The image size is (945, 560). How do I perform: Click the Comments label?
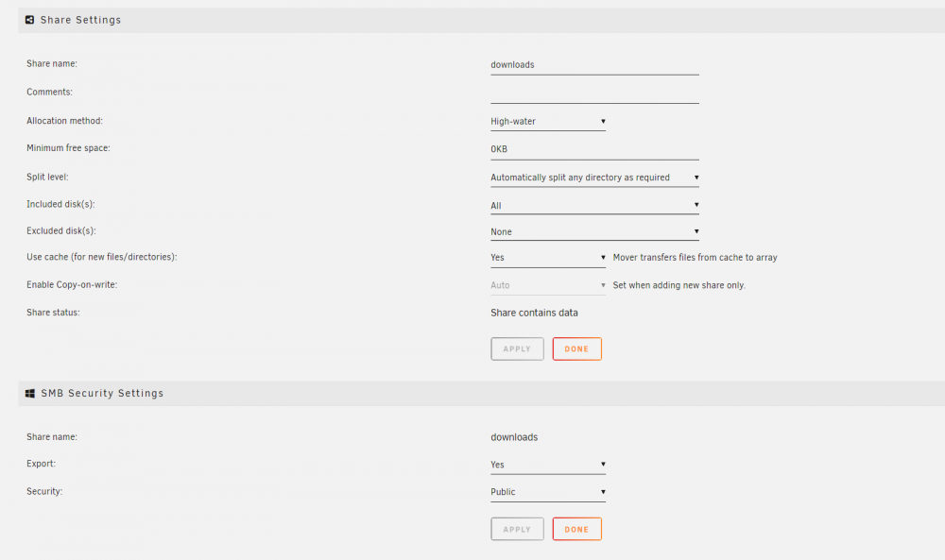pos(49,93)
